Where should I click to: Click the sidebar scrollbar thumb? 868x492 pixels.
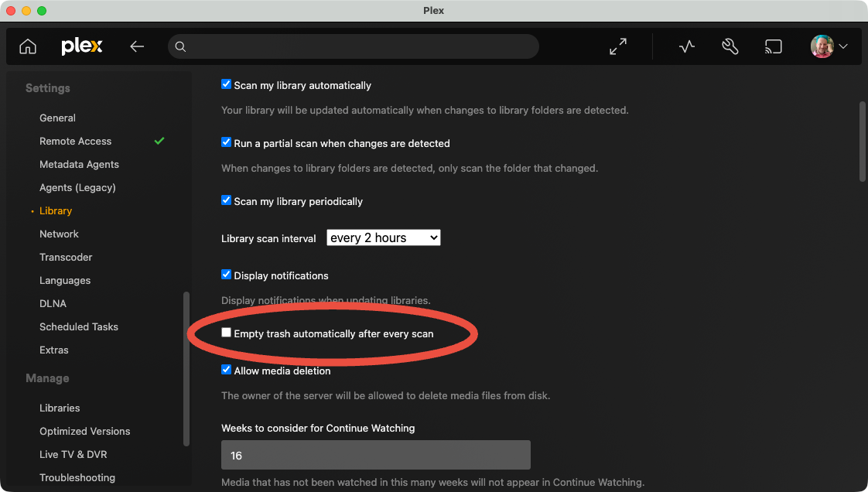186,368
